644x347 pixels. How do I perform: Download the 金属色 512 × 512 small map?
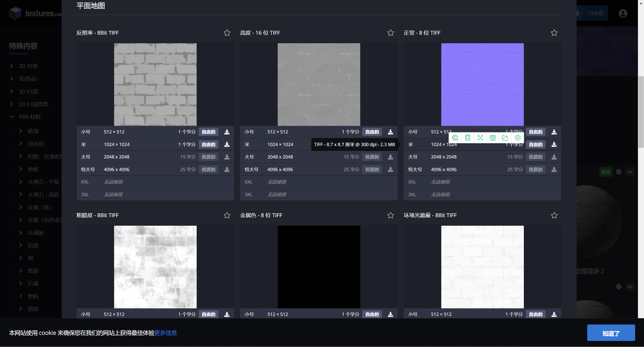(391, 314)
